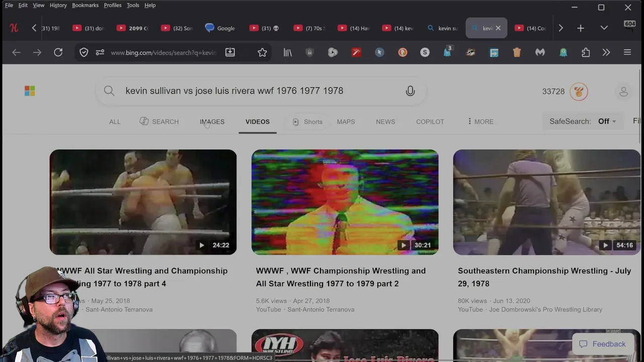644x362 pixels.
Task: Open title link 'Southeastern Championship Wrestling - July 29, 1978'
Action: (x=544, y=277)
